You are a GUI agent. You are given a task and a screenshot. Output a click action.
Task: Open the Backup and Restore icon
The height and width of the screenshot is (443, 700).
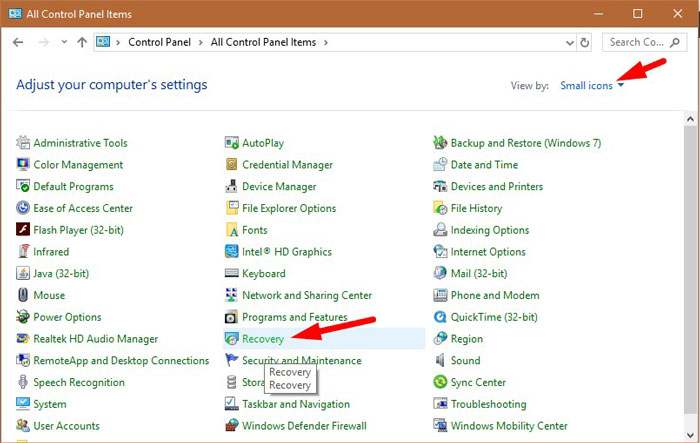[x=440, y=142]
